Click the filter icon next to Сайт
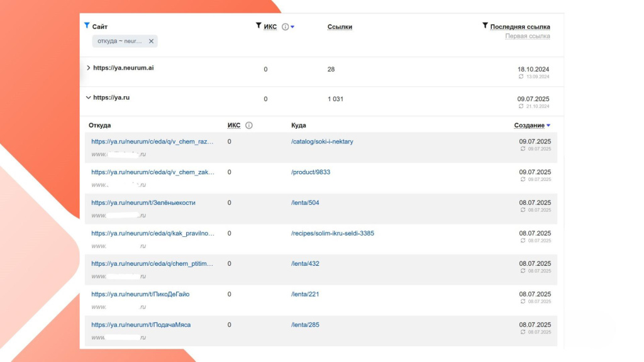The width and height of the screenshot is (644, 362). (87, 26)
